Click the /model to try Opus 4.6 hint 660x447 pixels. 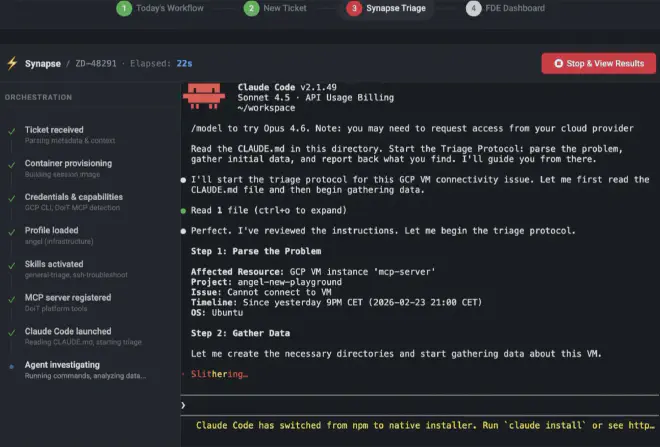(x=412, y=128)
